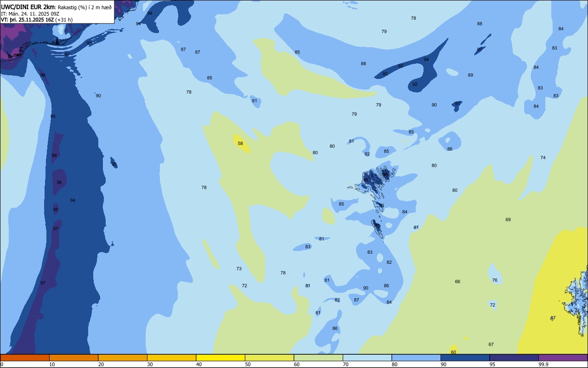Click the '74' humidity value on the map
This screenshot has height=368, width=588.
click(x=543, y=158)
